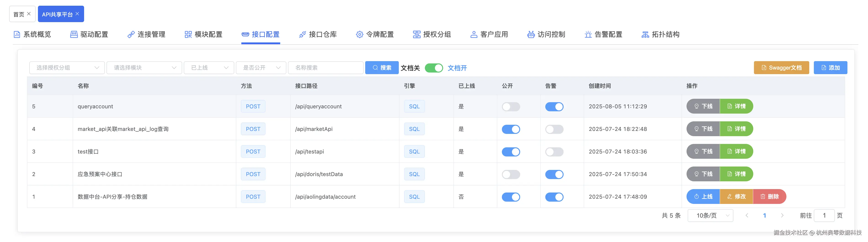868x242 pixels.
Task: Click 详情 for test接口 row
Action: (x=737, y=152)
